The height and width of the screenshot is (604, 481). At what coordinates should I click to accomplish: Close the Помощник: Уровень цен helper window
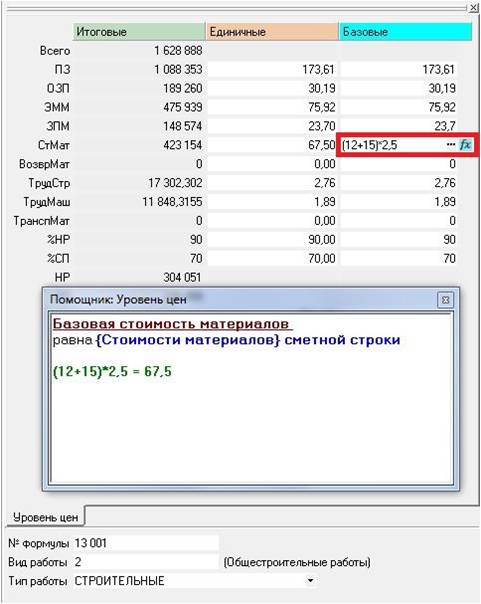[x=446, y=300]
